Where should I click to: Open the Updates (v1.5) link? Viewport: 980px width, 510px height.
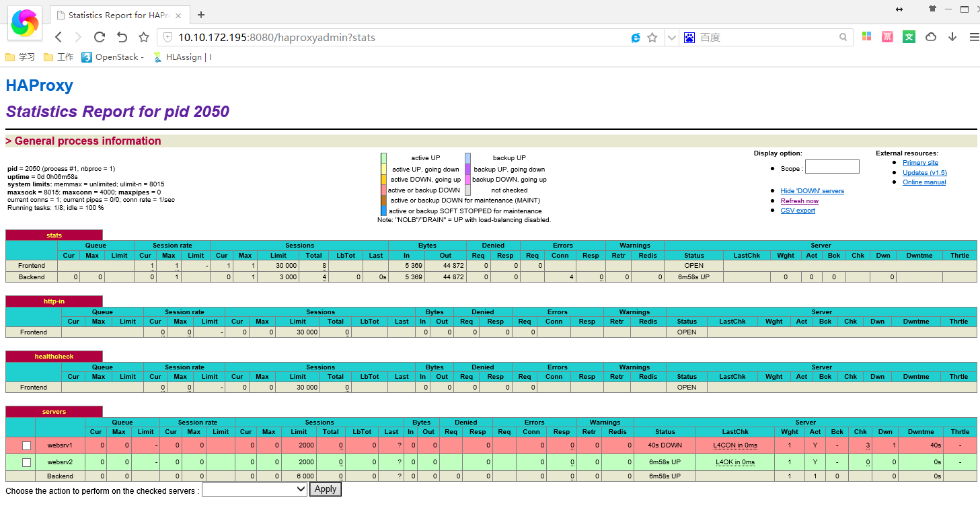click(x=925, y=173)
